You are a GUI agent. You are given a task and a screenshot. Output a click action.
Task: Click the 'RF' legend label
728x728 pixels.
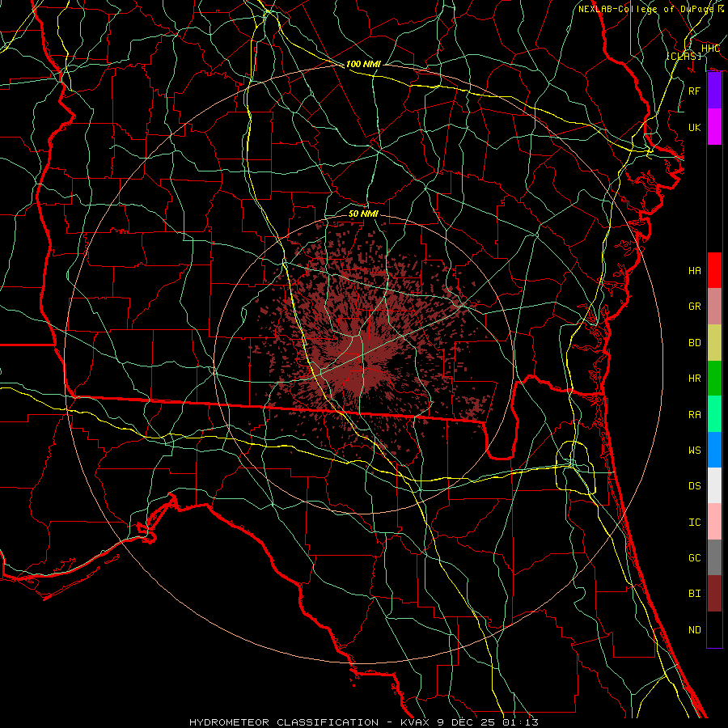coord(695,91)
